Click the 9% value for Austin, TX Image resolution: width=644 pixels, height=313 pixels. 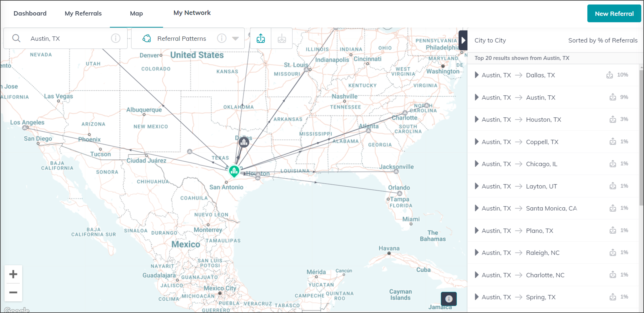624,97
